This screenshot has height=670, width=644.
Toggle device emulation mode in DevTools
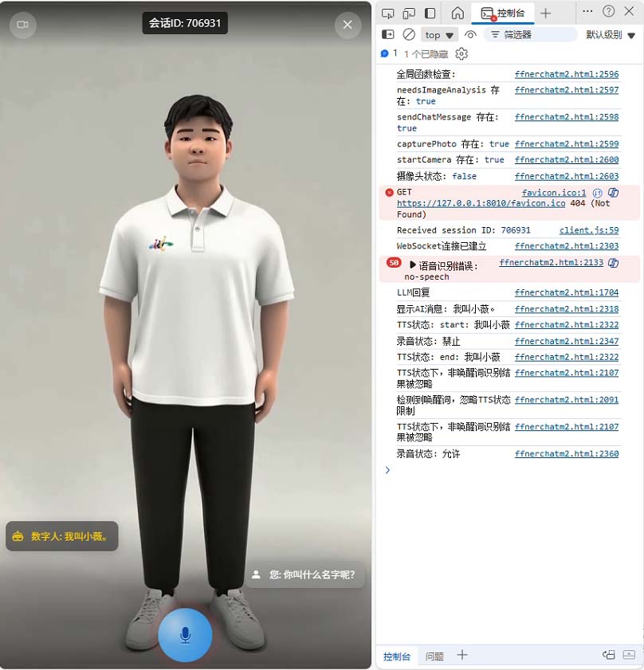409,13
